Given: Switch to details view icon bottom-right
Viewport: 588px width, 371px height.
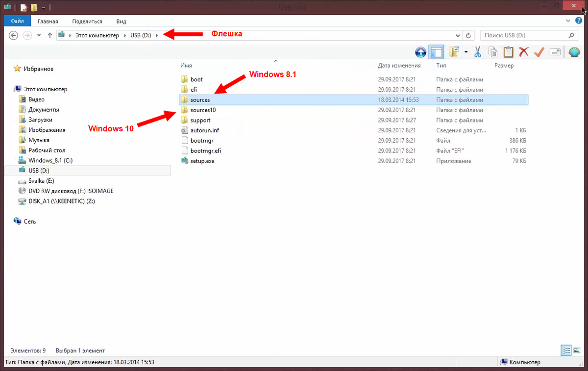Looking at the screenshot, I should [566, 350].
